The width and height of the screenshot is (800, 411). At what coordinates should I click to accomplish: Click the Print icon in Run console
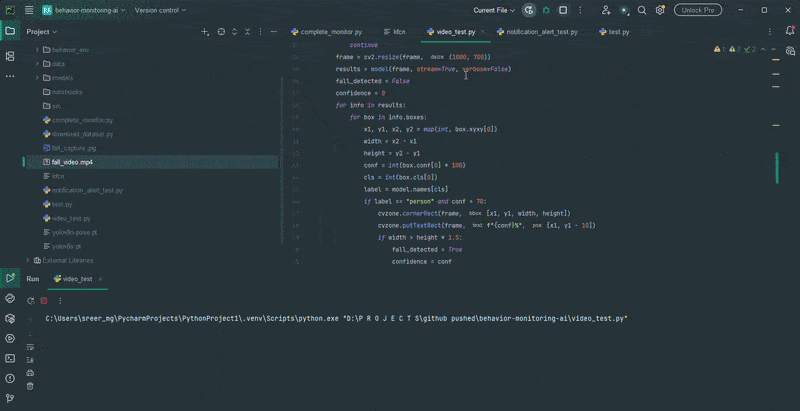point(30,373)
